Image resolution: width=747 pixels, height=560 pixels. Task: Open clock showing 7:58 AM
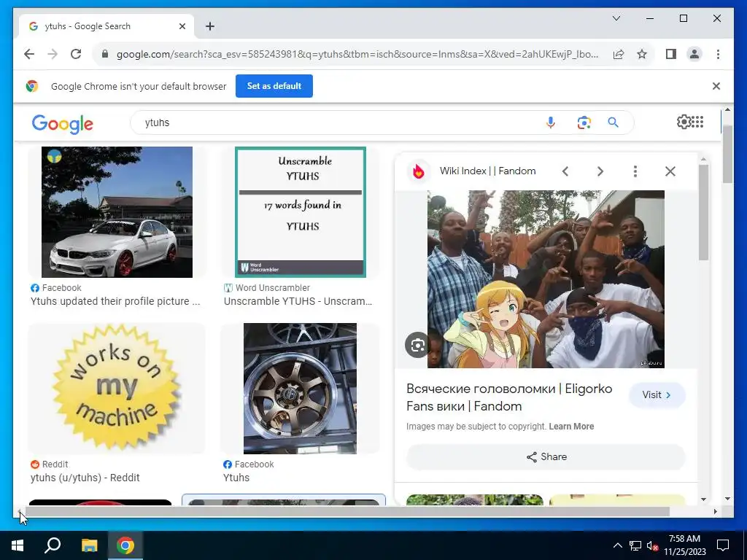[684, 545]
